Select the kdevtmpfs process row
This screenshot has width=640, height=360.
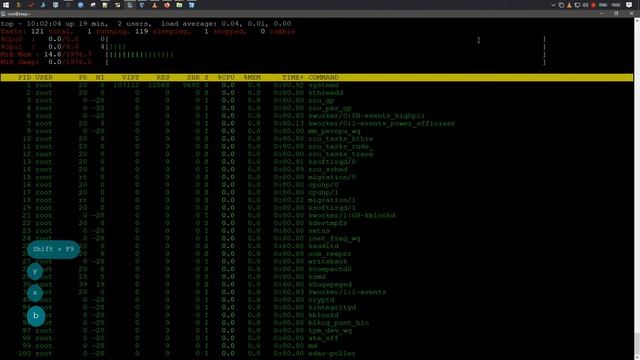pyautogui.click(x=317, y=223)
